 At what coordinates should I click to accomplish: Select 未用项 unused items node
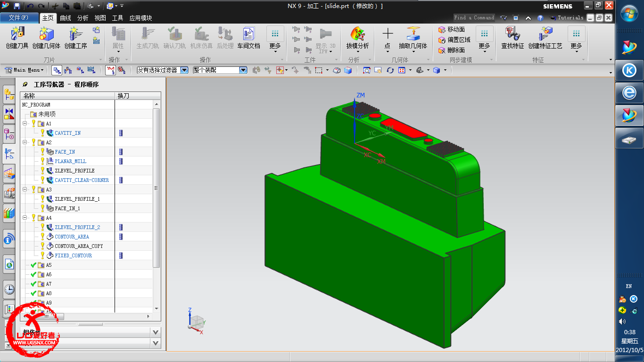[x=47, y=114]
